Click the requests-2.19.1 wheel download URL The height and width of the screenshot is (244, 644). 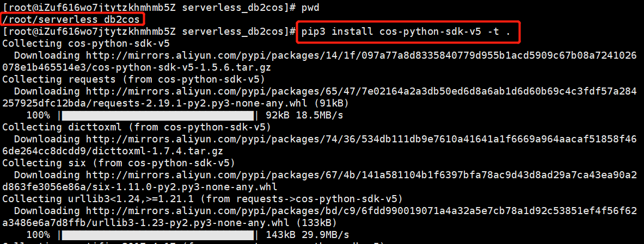point(320,97)
